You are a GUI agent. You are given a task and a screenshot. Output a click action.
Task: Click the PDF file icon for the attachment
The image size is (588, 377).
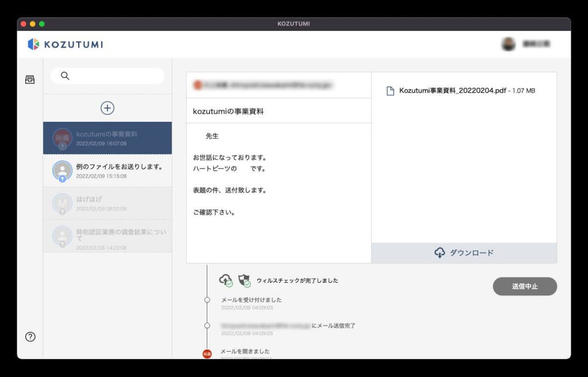coord(390,91)
